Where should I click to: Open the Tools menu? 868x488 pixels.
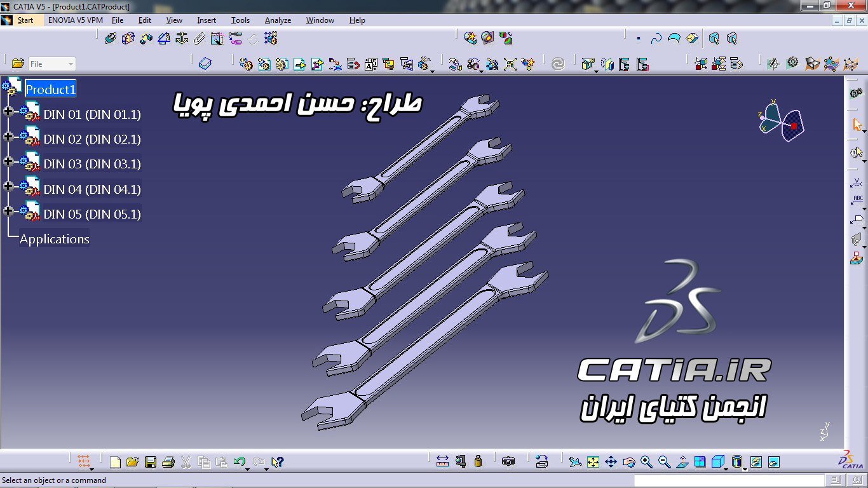point(240,20)
